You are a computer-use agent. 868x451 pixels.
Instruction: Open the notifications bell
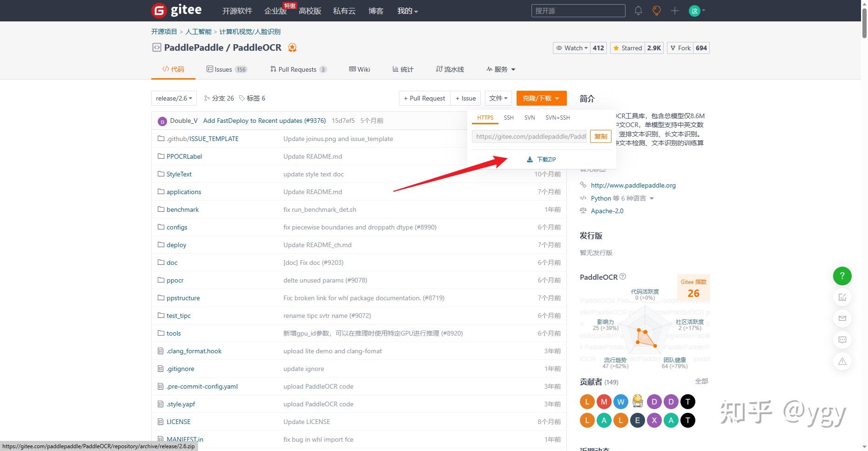[638, 11]
